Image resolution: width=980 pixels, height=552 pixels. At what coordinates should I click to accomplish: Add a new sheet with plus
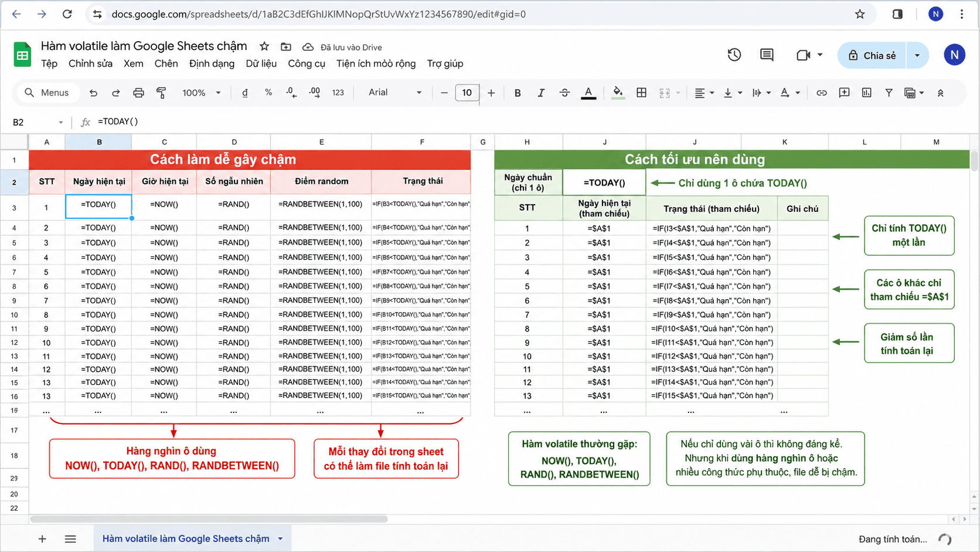pyautogui.click(x=42, y=539)
